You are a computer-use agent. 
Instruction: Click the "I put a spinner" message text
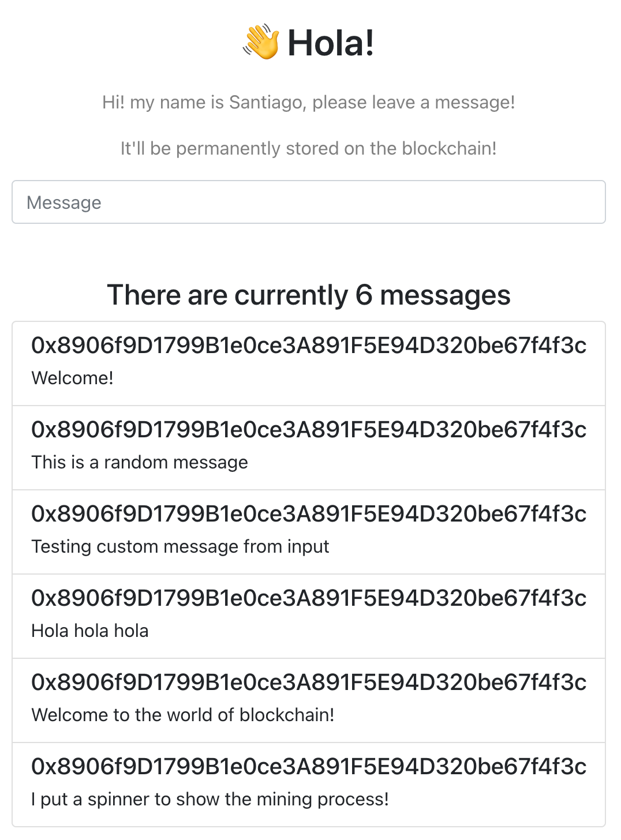point(210,800)
